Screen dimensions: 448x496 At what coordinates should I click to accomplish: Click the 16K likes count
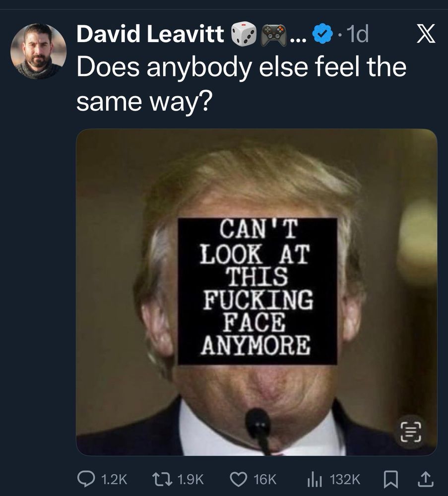tap(265, 479)
